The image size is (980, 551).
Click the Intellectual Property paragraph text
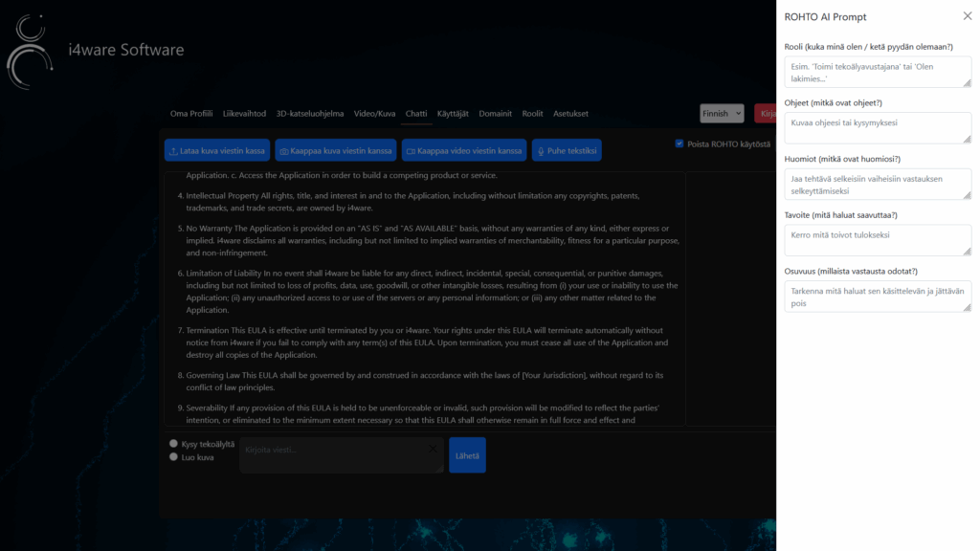[x=412, y=202]
